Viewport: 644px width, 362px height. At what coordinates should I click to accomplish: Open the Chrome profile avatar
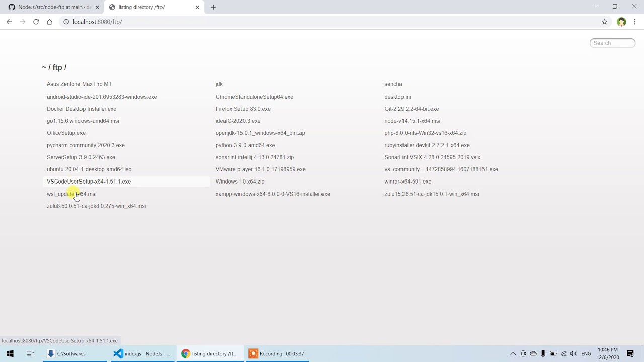tap(621, 22)
